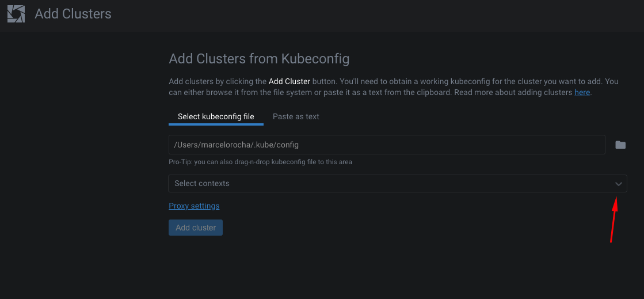Screen dimensions: 644x299
Task: Follow the 'here' documentation link
Action: (x=582, y=92)
